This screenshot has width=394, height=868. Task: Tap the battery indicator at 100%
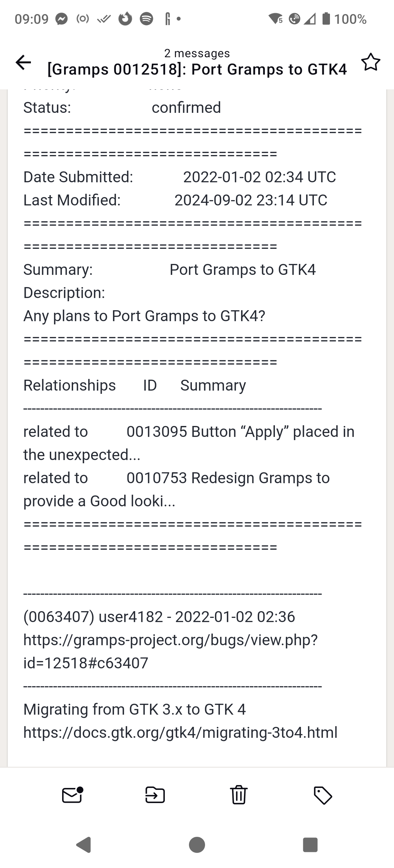click(x=344, y=19)
